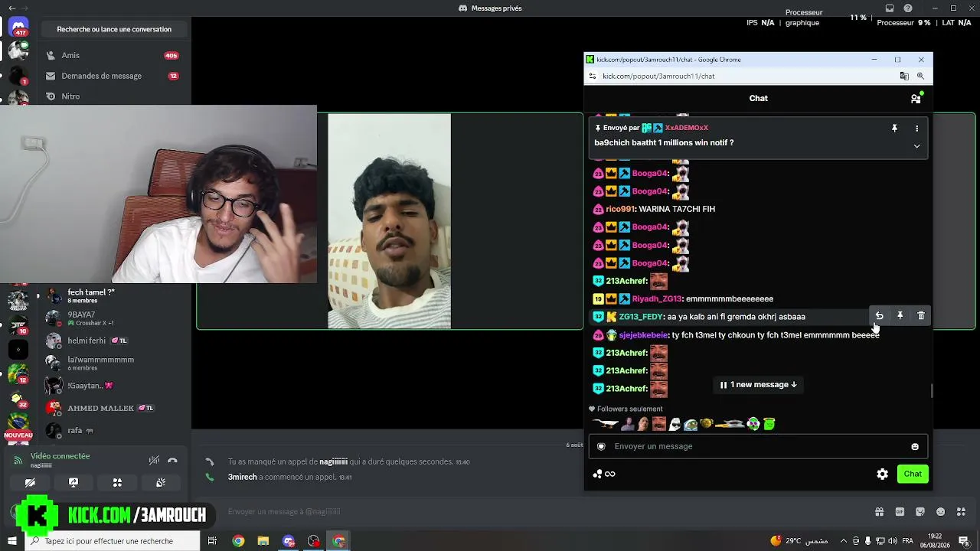Open the Nitro tab in Discord
Viewport: 980px width, 551px height.
113,96
